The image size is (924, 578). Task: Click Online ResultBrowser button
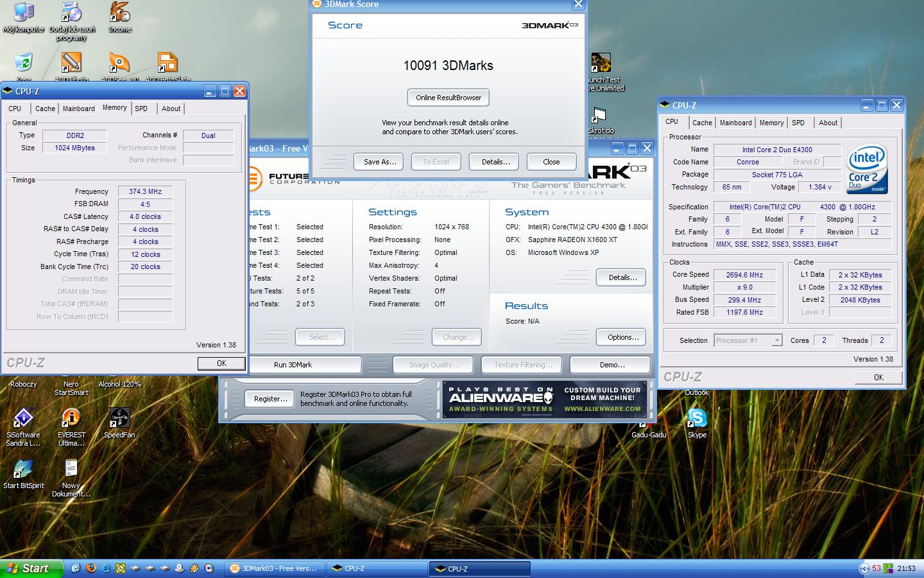tap(449, 98)
